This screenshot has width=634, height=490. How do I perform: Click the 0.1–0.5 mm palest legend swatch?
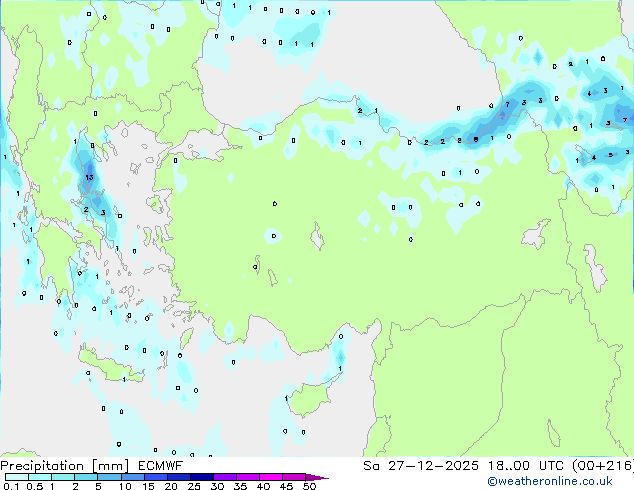click(x=17, y=477)
